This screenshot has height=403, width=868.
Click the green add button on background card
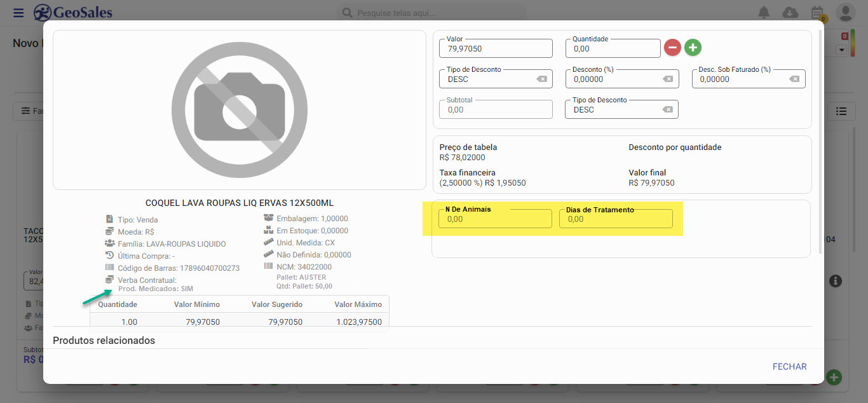coord(834,378)
